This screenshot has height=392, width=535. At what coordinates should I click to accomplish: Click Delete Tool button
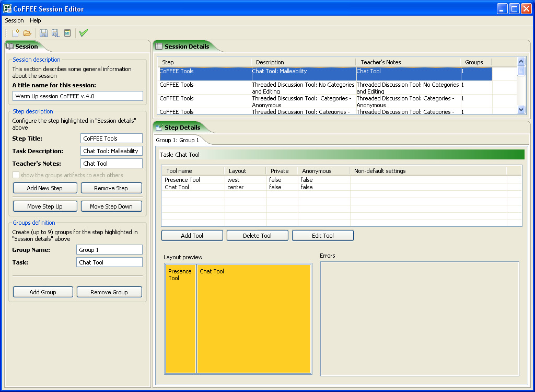coord(257,236)
